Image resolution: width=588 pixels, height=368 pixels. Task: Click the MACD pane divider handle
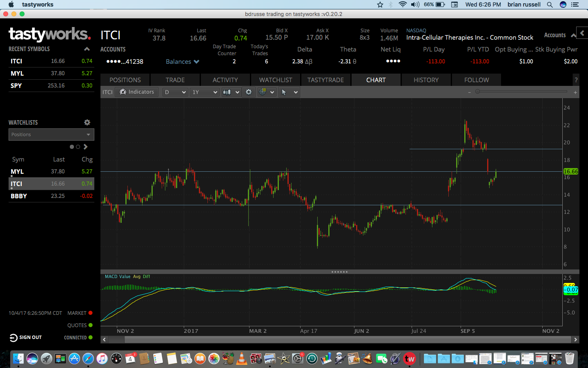click(340, 272)
